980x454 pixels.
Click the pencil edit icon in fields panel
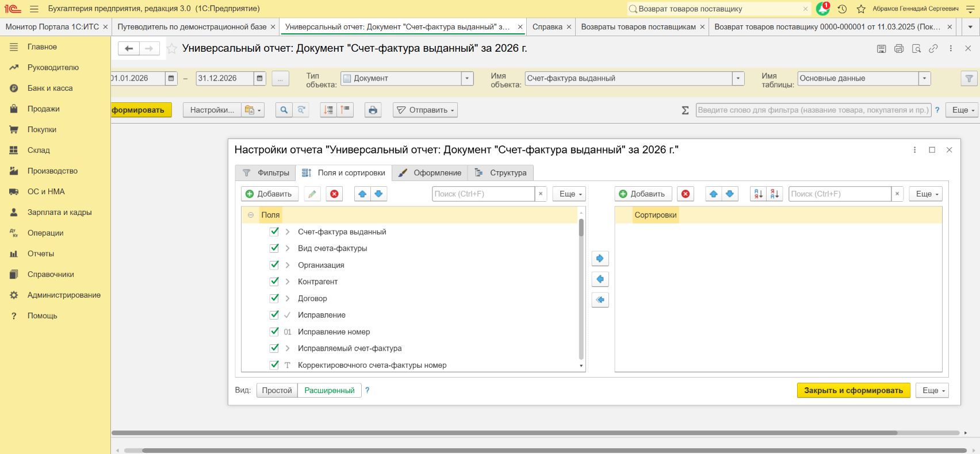coord(312,194)
